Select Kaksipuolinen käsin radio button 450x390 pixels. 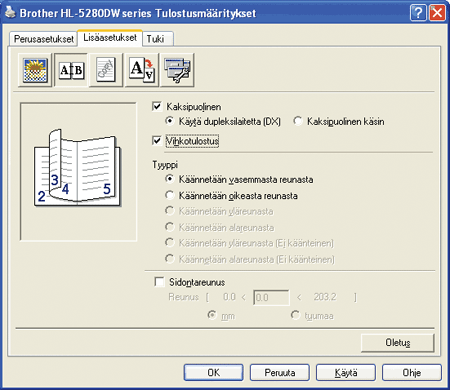coord(298,121)
